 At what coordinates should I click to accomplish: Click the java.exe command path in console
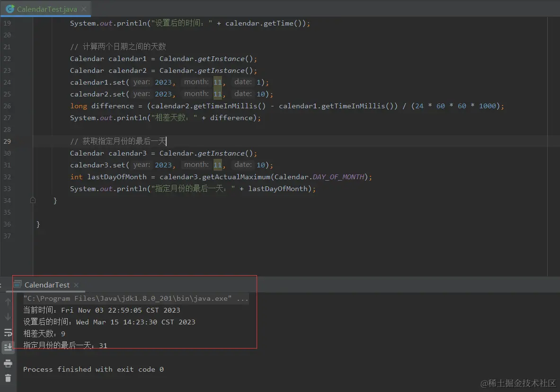[127, 298]
